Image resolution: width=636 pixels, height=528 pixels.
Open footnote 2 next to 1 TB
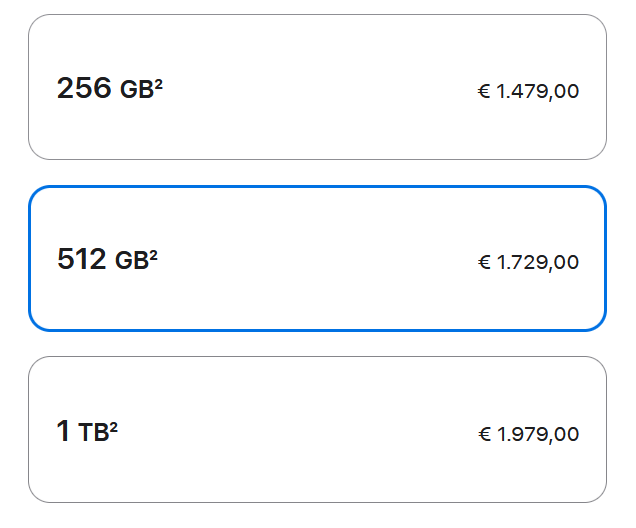point(114,425)
